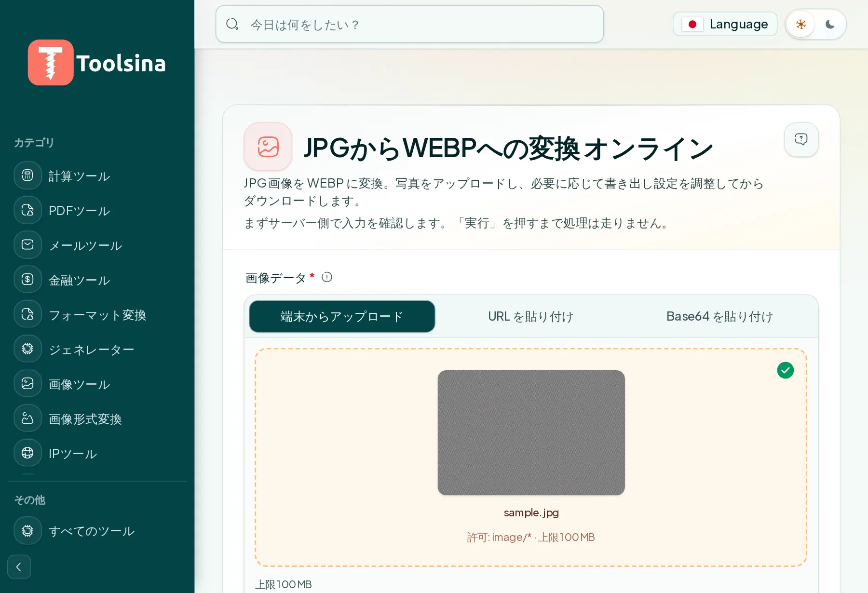Go to すべてのツール link
This screenshot has width=868, height=593.
[92, 531]
